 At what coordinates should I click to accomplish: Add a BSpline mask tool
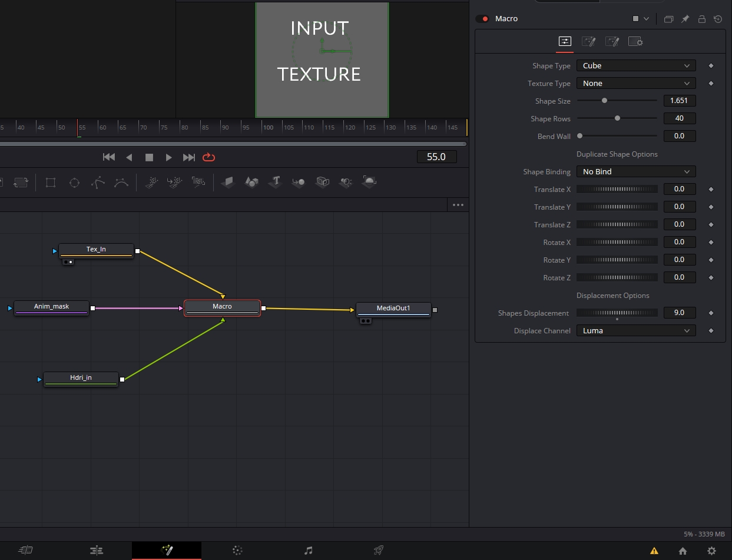coord(121,183)
